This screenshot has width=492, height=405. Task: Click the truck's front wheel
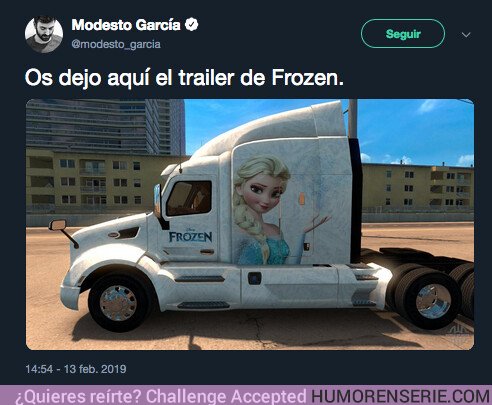click(118, 303)
